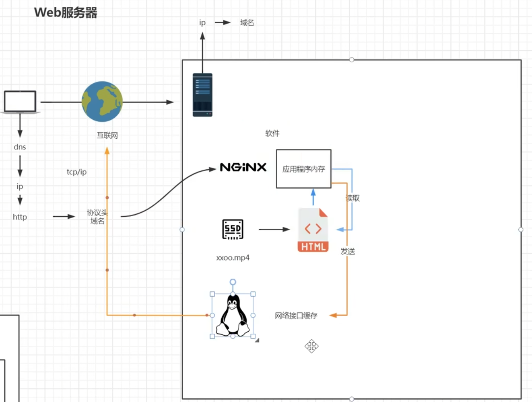Click the rotate handle above the penguin

[x=233, y=282]
